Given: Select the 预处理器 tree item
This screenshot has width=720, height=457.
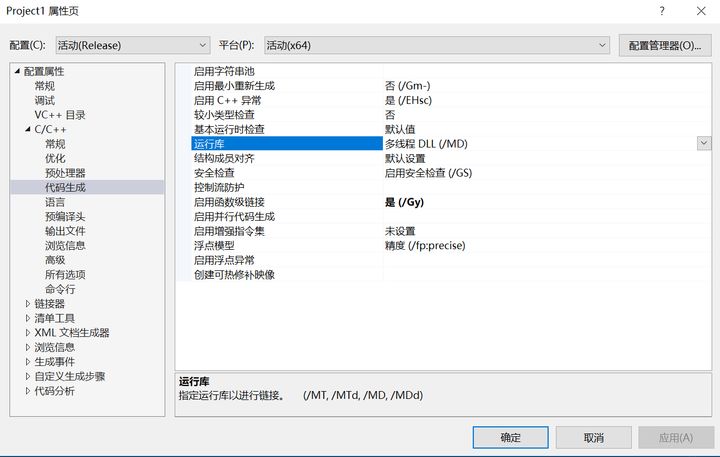Looking at the screenshot, I should pos(65,173).
